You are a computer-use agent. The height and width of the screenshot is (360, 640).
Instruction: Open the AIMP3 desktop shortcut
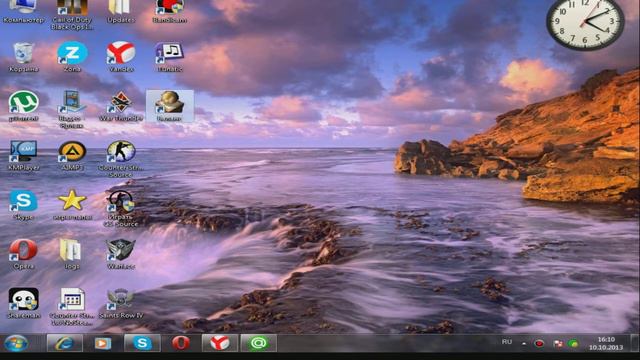[72, 155]
